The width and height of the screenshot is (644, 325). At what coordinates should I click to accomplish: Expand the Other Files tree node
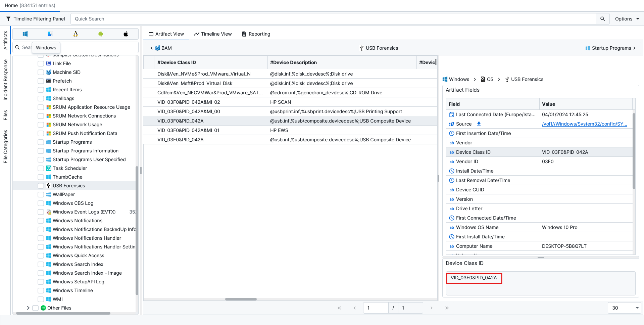(x=28, y=308)
